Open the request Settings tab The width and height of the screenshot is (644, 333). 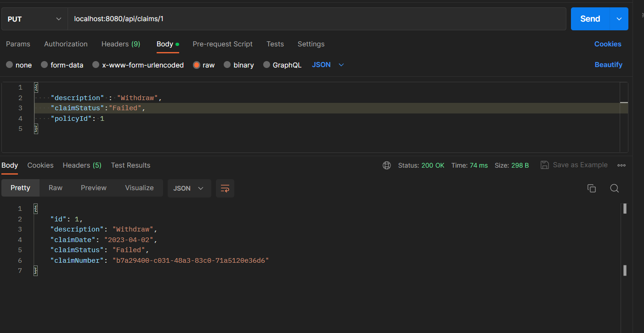[x=311, y=44]
